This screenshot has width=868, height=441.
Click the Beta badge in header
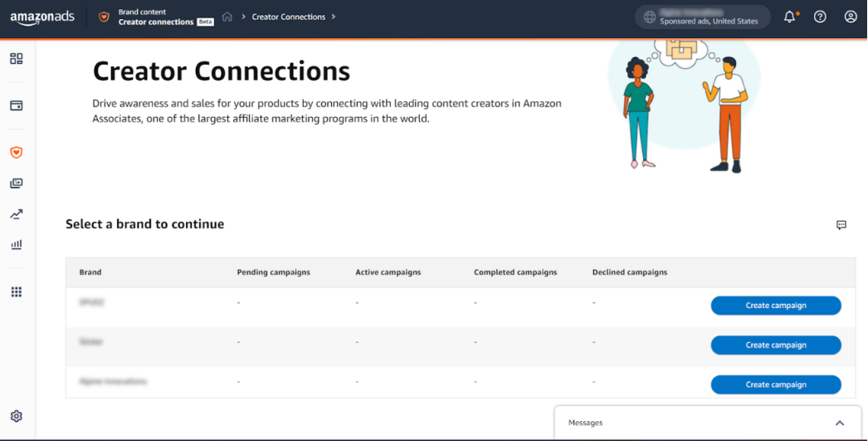(x=205, y=22)
